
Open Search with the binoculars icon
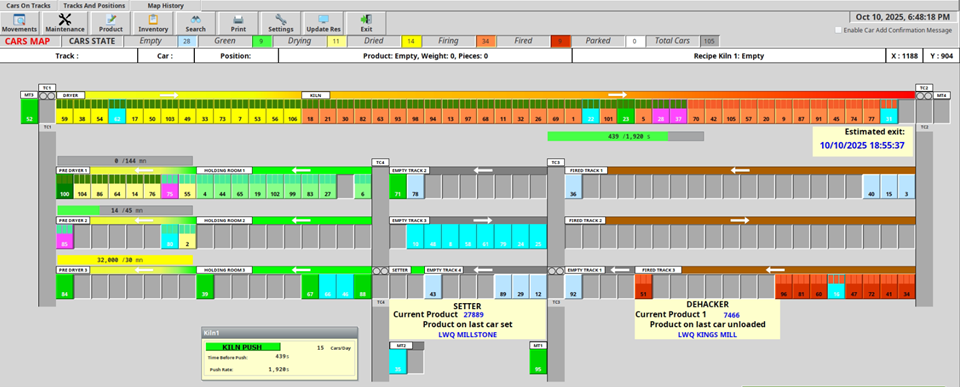[195, 23]
